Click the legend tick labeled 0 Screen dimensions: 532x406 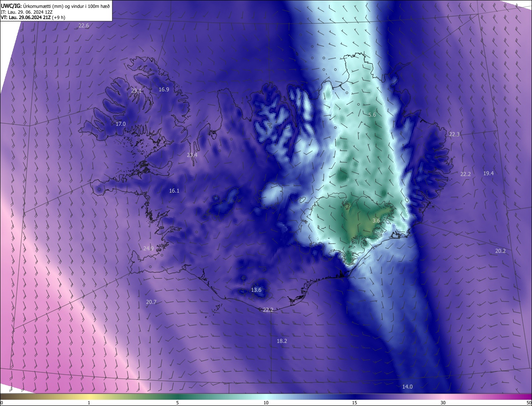pyautogui.click(x=2, y=403)
